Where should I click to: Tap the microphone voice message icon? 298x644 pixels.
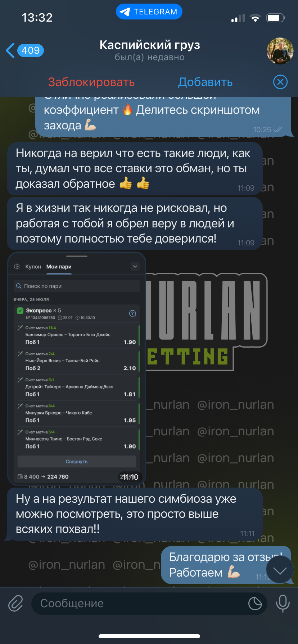pyautogui.click(x=283, y=603)
